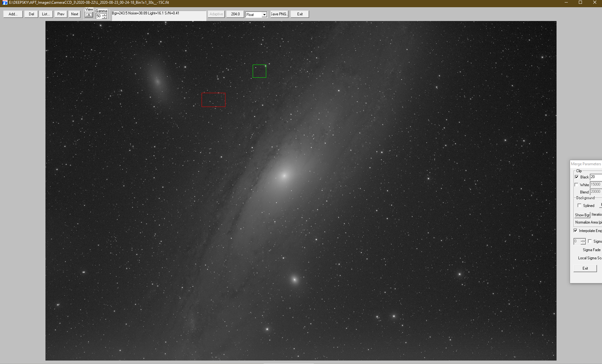Click the FIT application icon in title bar
Viewport: 602px width, 364px height.
(x=5, y=3)
